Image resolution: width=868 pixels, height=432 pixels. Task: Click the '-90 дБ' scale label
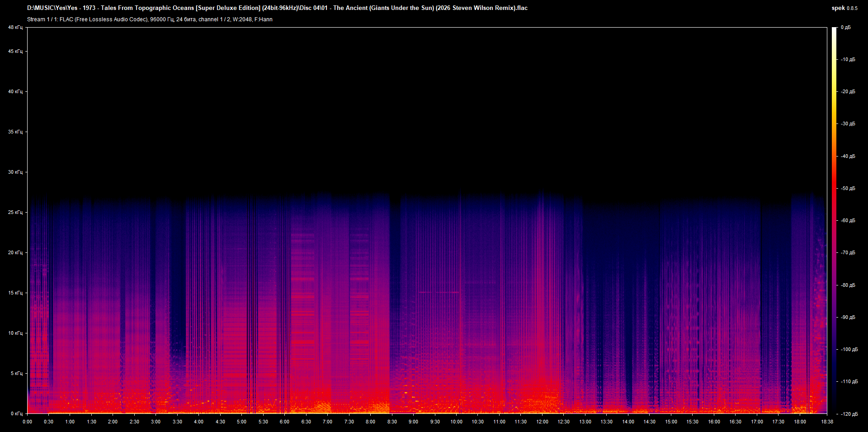pyautogui.click(x=848, y=318)
